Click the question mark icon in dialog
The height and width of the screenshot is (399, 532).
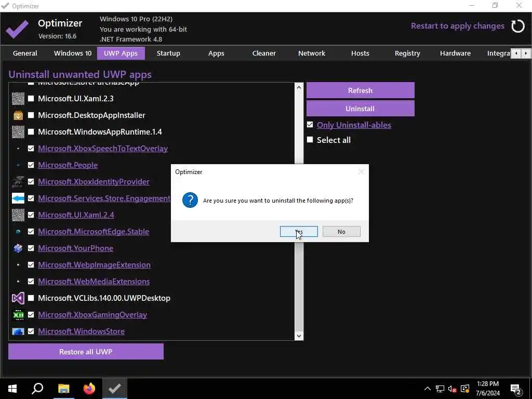coord(190,200)
